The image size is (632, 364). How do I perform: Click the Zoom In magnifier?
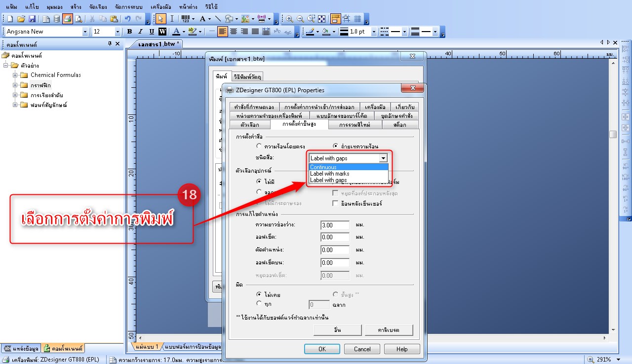coord(289,19)
